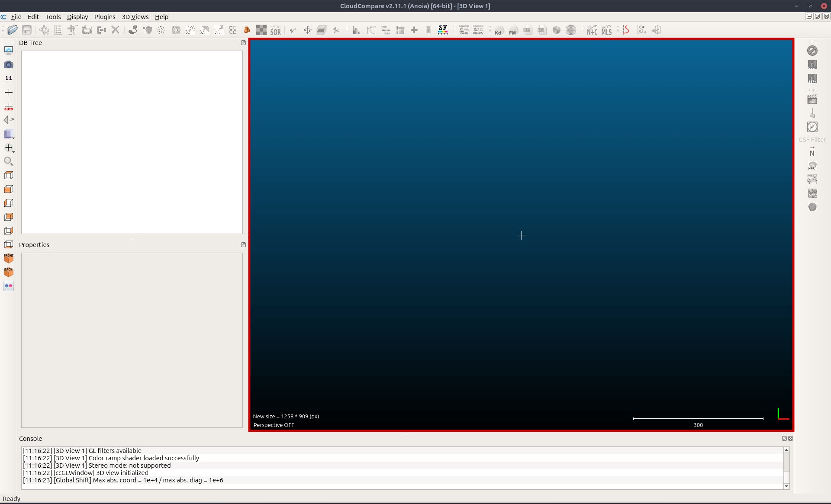Click the SF color scale manager icon
831x504 pixels.
442,30
